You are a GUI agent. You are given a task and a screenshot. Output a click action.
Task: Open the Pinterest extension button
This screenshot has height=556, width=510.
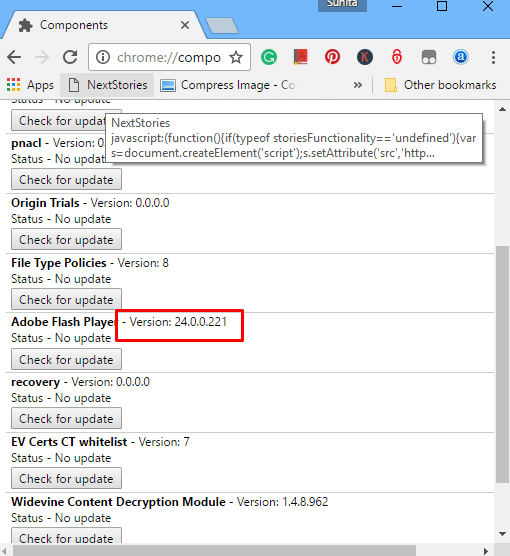[x=332, y=57]
